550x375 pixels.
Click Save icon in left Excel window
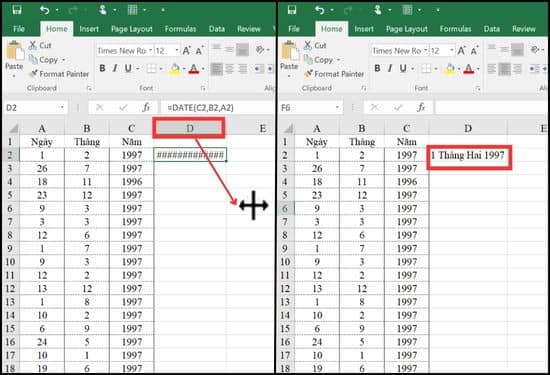click(x=16, y=10)
